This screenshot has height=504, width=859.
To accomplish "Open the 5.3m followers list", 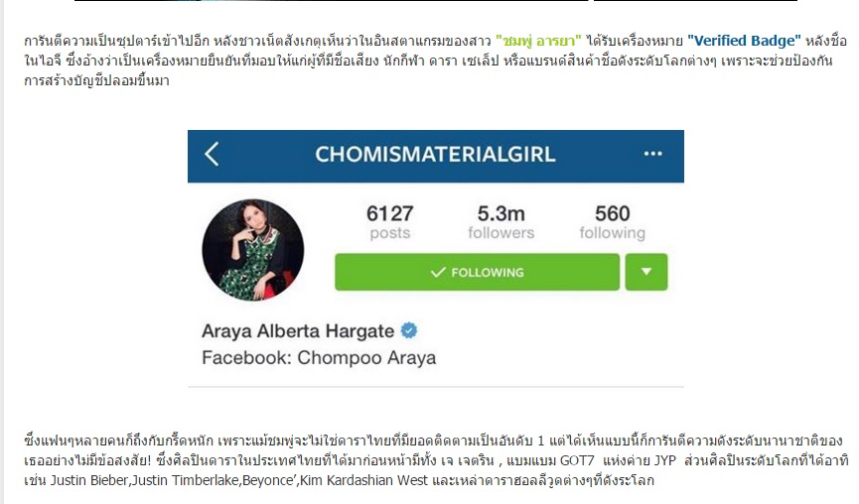I will [x=501, y=221].
